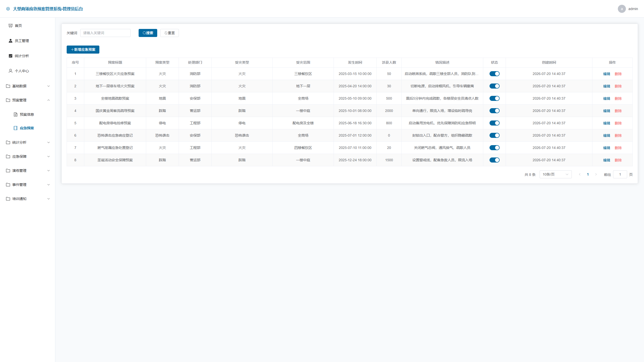Open 统计分析 chart icon in sidebar

coord(11,56)
